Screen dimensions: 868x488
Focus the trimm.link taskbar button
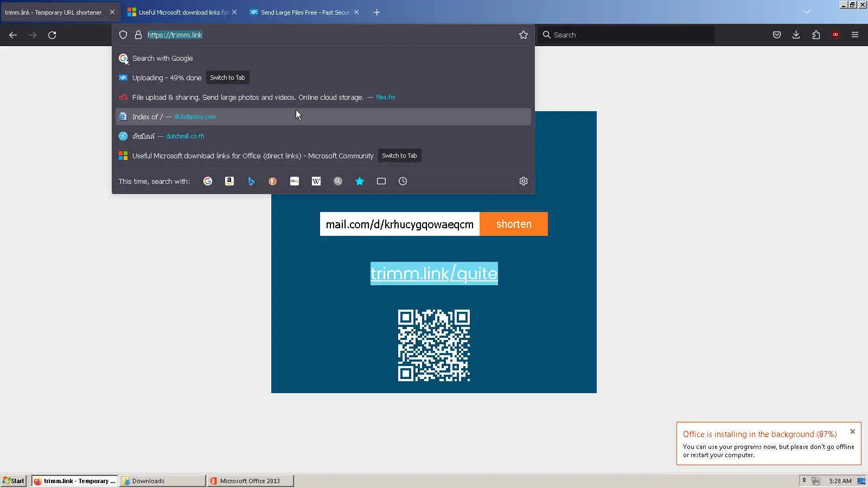click(x=74, y=480)
